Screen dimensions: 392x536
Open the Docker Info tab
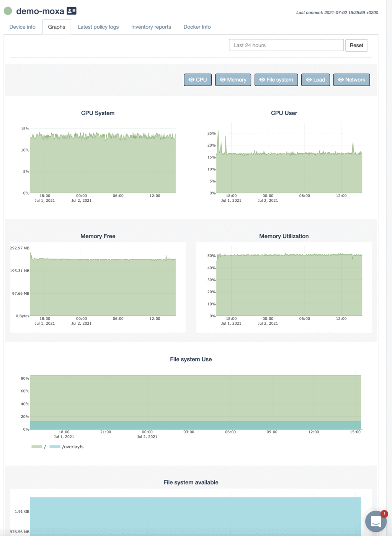pyautogui.click(x=197, y=27)
